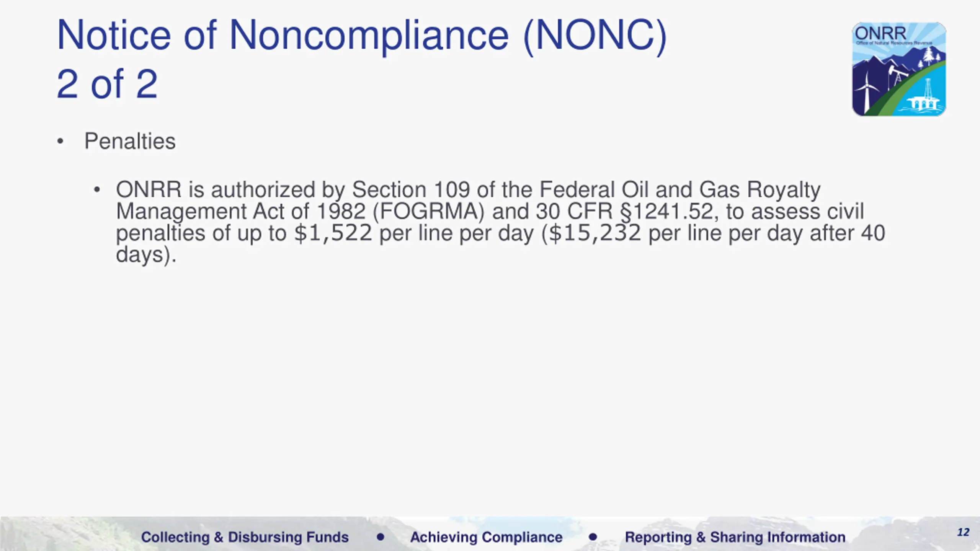The width and height of the screenshot is (980, 551).
Task: Click the '2 of 2' subtitle text
Action: pyautogui.click(x=107, y=84)
